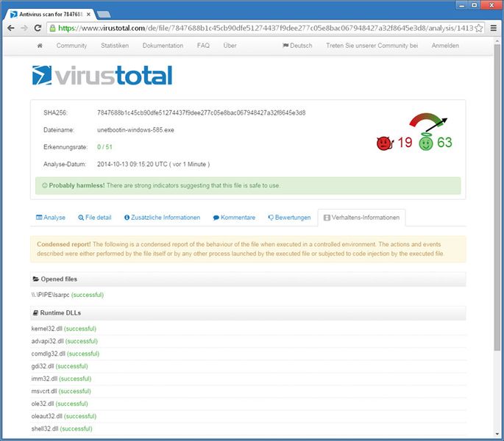Click the filename unetbootin-windows-585.exe

[x=135, y=130]
